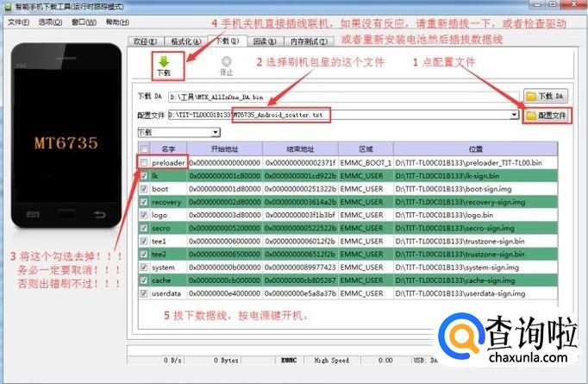Select the 下载 tab
The image size is (588, 384).
tap(228, 41)
